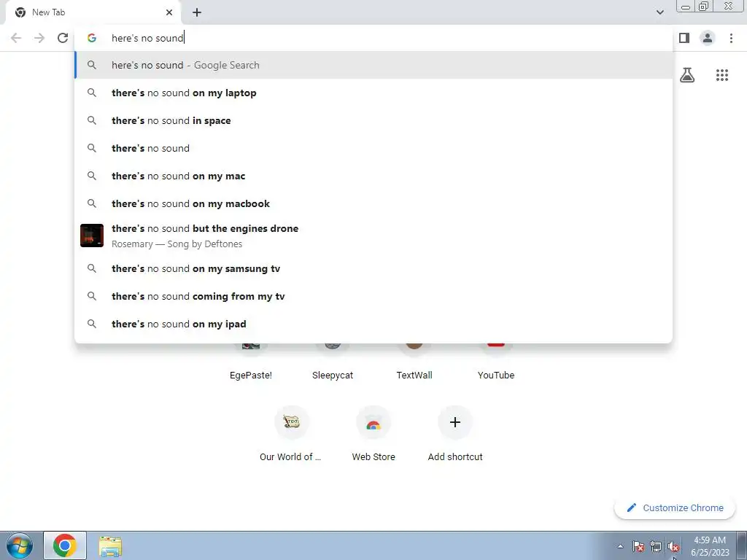Show hidden system tray icons arrow
747x560 pixels.
coord(620,546)
